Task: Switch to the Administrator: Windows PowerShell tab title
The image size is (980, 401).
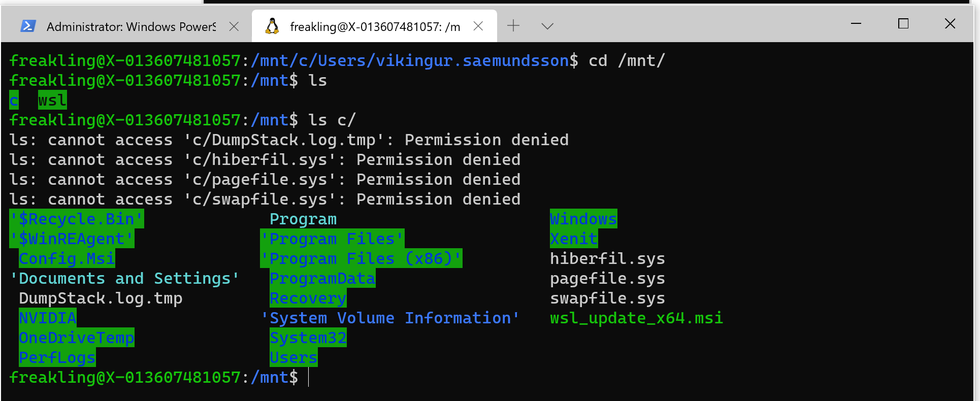Action: 130,26
